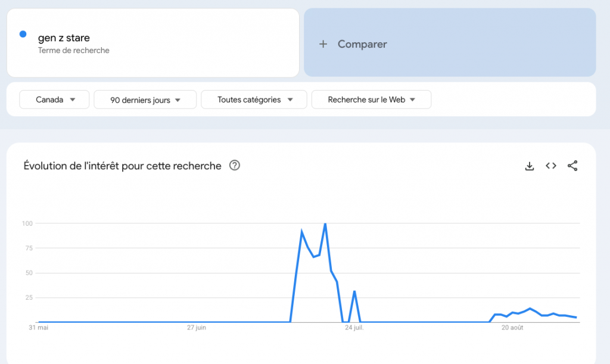Image resolution: width=610 pixels, height=364 pixels.
Task: Download the interest chart data as CSV
Action: [530, 166]
